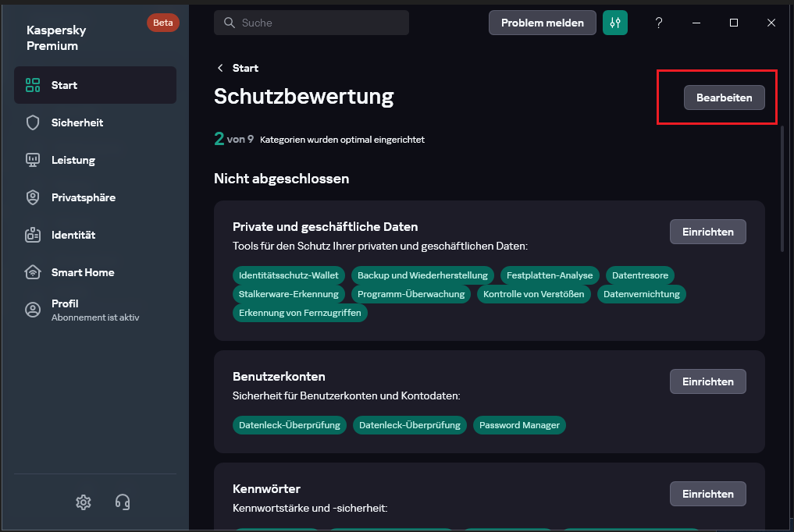Open the Start section in sidebar
Screen dimensions: 794x532
pyautogui.click(x=95, y=85)
